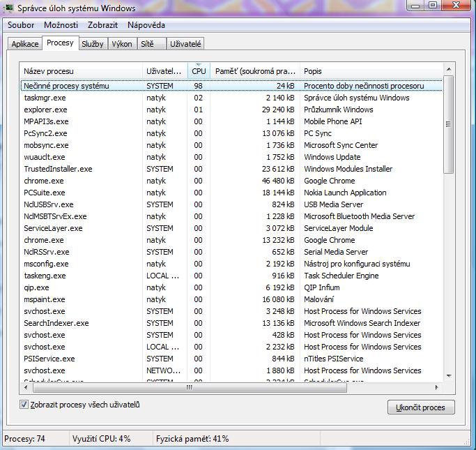Screen dimensions: 476x450
Task: Click the horizontal scrollbar right arrow
Action: pos(436,387)
